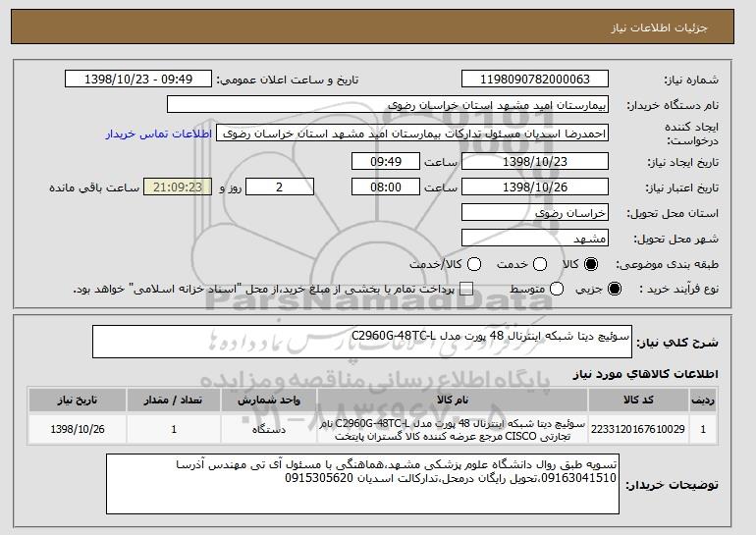Screen dimensions: 756x535
Task: Click the creation time field 09:49
Action: (x=386, y=161)
